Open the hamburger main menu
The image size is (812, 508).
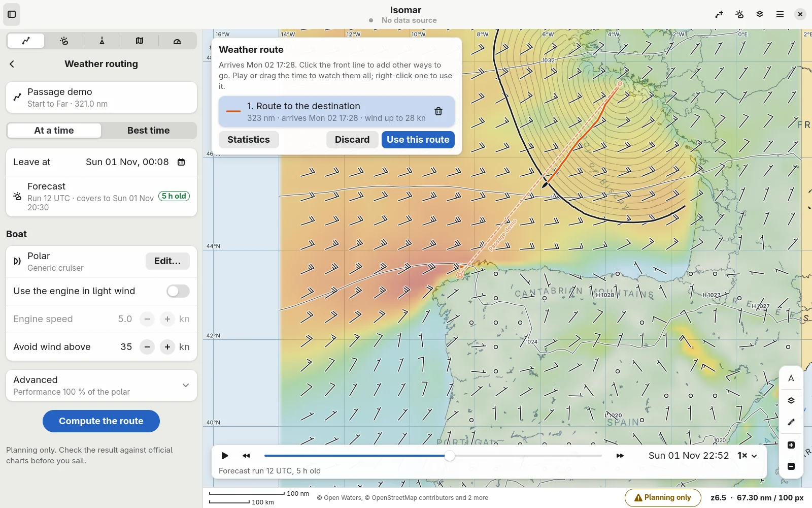780,14
